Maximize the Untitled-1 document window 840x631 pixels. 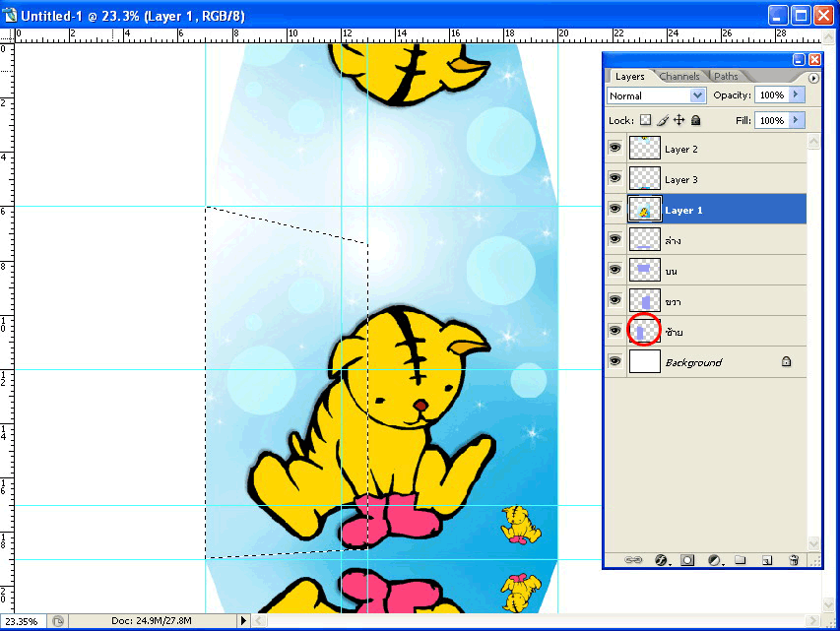tap(801, 15)
